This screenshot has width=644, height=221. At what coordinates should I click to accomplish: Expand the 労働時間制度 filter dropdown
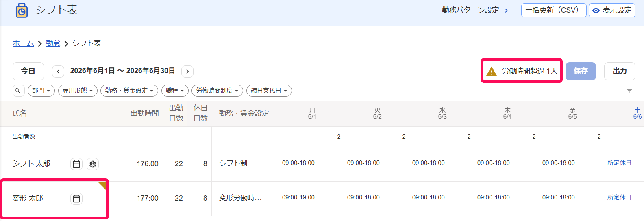tap(217, 91)
